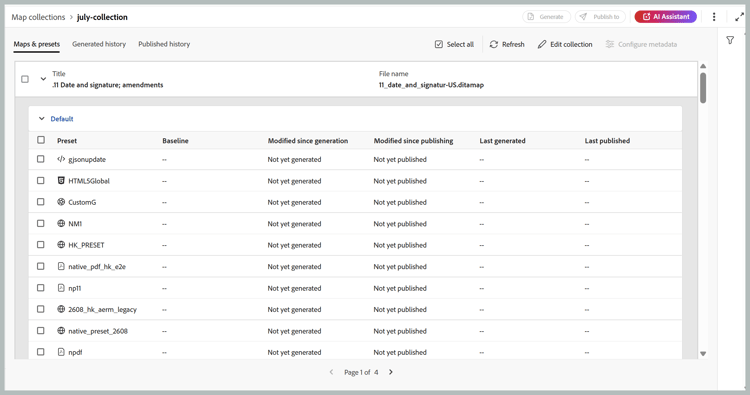Click Configure metadata label
The width and height of the screenshot is (750, 395).
coord(647,44)
